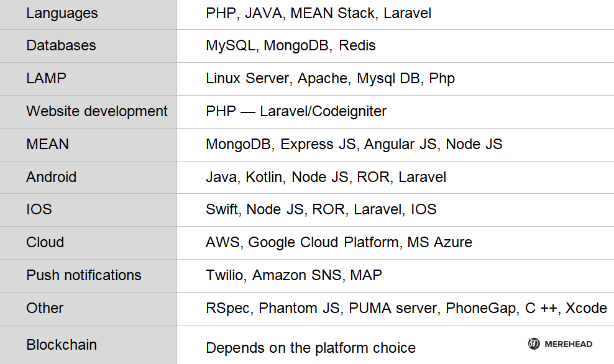Click the Android row label
The height and width of the screenshot is (364, 614).
pyautogui.click(x=51, y=177)
